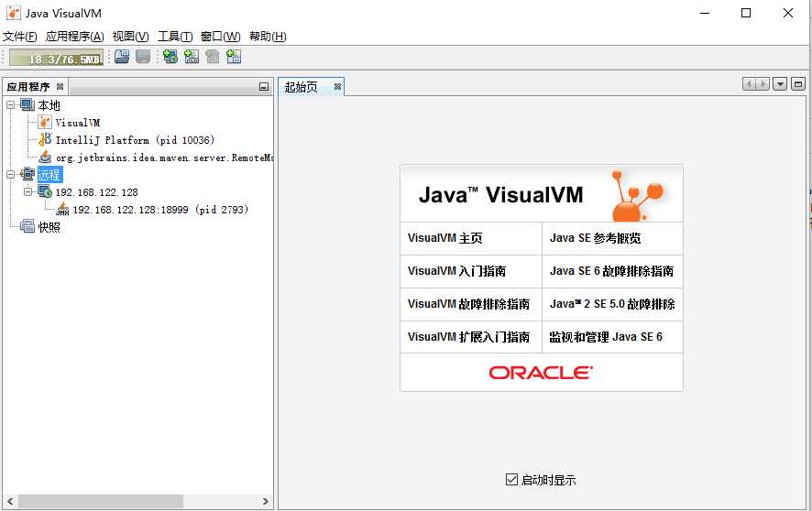Select host 192.168.122.128 label
The width and height of the screenshot is (812, 511).
coord(97,192)
